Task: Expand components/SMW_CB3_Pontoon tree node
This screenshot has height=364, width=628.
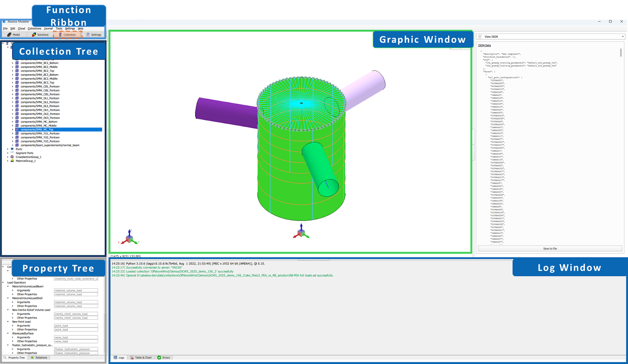Action: (13, 94)
